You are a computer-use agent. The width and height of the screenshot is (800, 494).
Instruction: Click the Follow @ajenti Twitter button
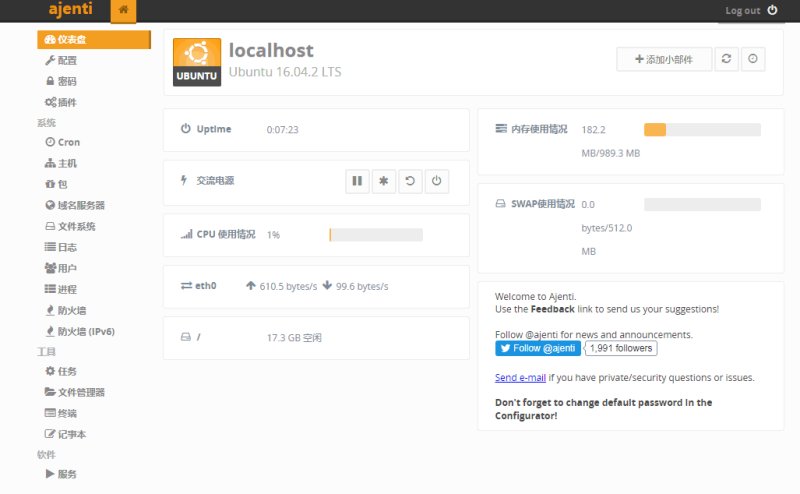point(538,348)
